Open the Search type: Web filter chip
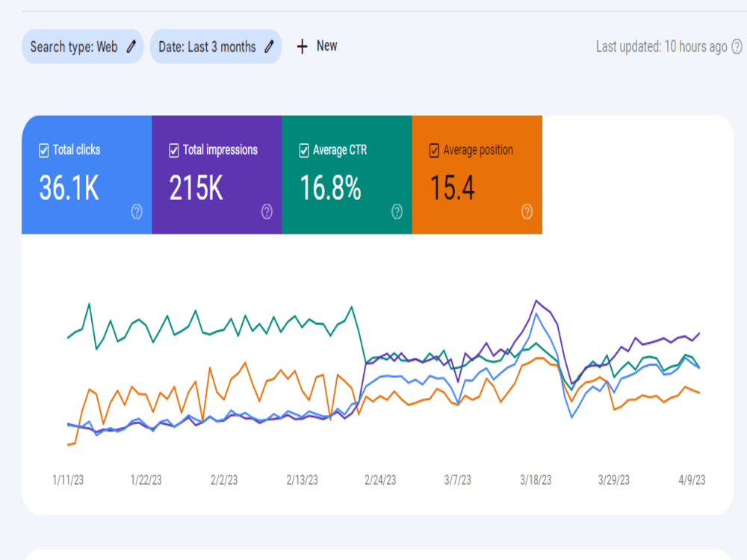 tap(82, 46)
